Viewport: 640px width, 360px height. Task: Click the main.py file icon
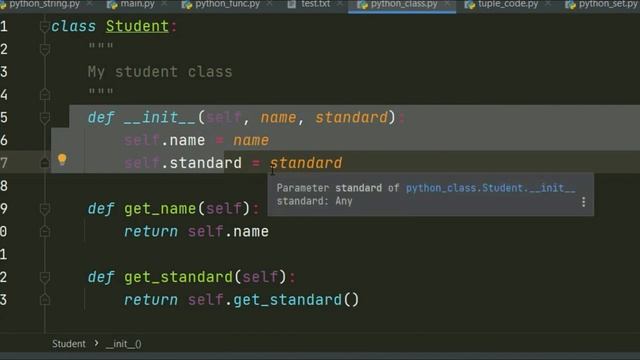coord(112,4)
